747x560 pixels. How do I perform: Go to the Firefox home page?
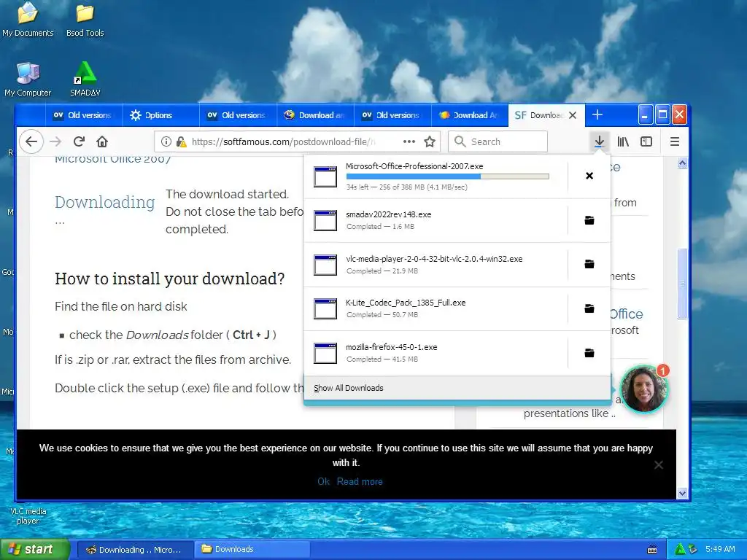102,141
